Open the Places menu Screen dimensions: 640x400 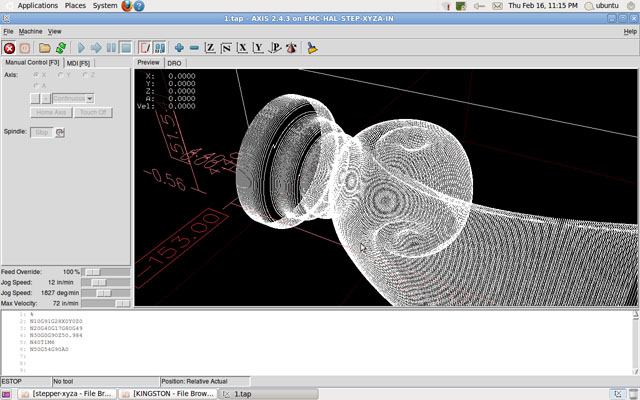tap(75, 6)
